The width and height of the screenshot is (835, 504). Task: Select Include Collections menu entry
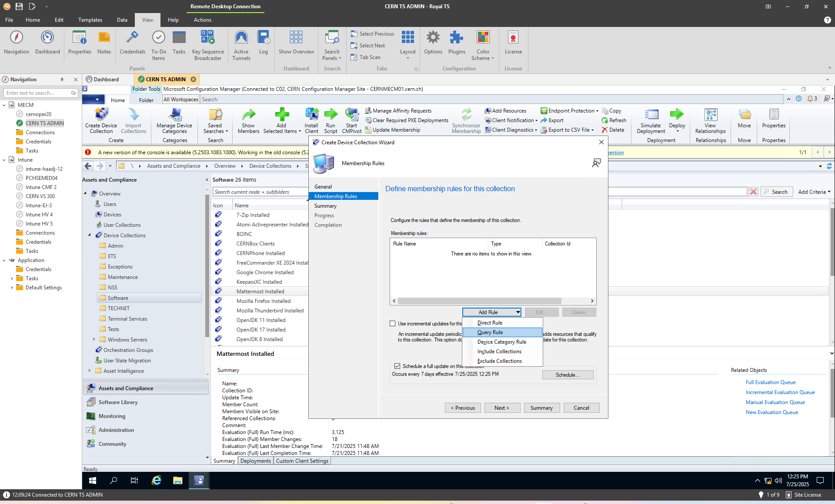[499, 351]
